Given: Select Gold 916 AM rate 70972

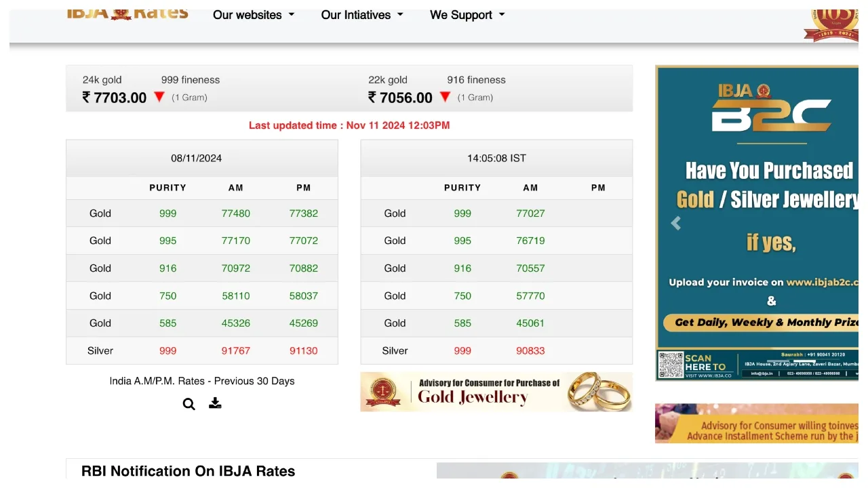Looking at the screenshot, I should pos(236,268).
